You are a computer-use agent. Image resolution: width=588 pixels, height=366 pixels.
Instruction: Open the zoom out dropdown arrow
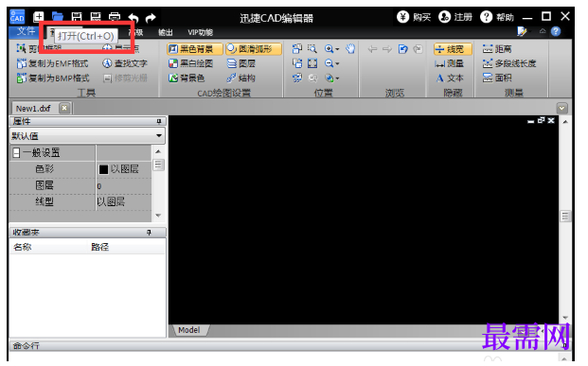337,63
